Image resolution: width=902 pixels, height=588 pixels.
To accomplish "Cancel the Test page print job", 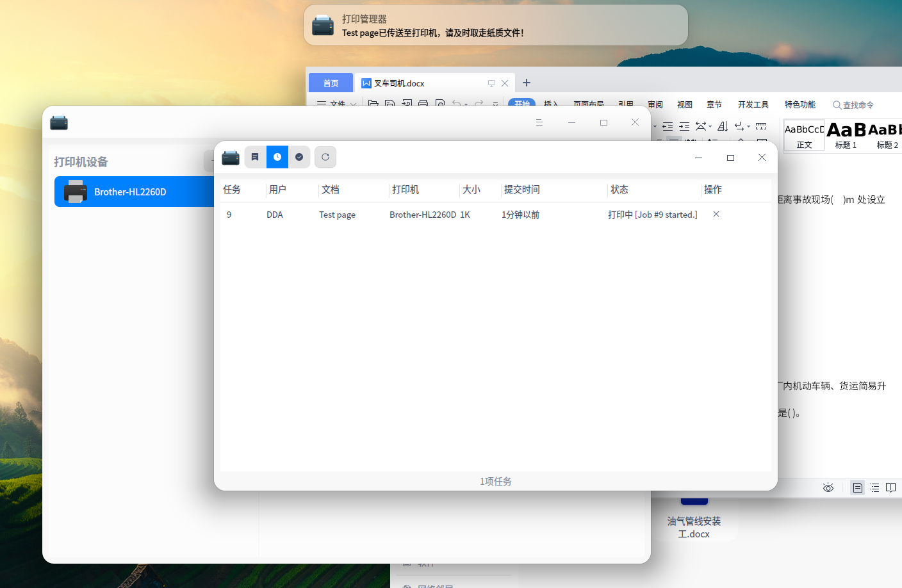I will (x=716, y=214).
